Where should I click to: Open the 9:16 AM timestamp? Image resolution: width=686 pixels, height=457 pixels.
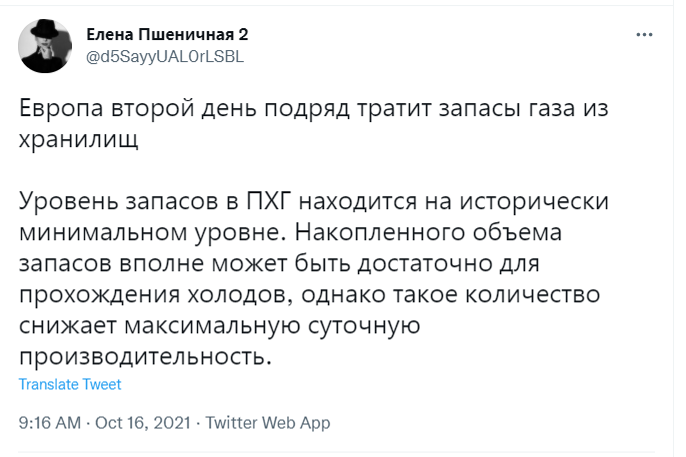click(x=50, y=422)
